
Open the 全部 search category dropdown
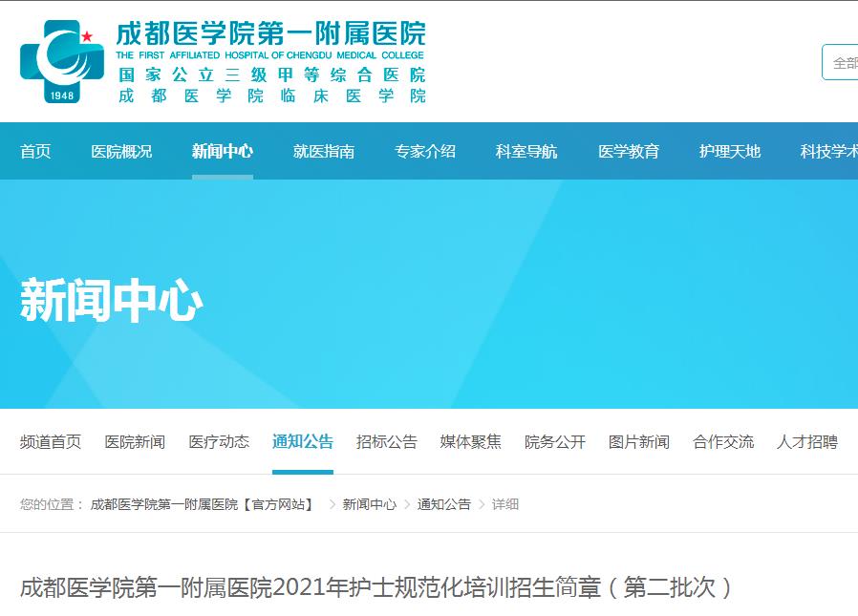843,60
